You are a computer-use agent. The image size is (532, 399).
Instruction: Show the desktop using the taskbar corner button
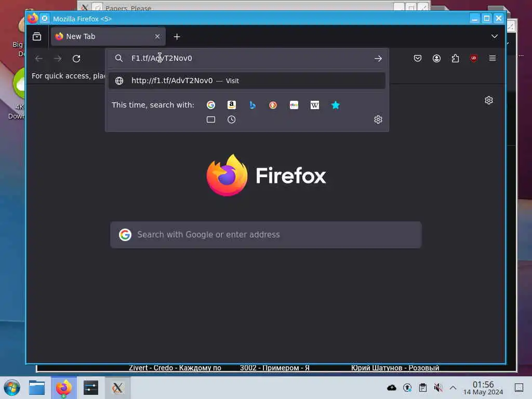(519, 388)
